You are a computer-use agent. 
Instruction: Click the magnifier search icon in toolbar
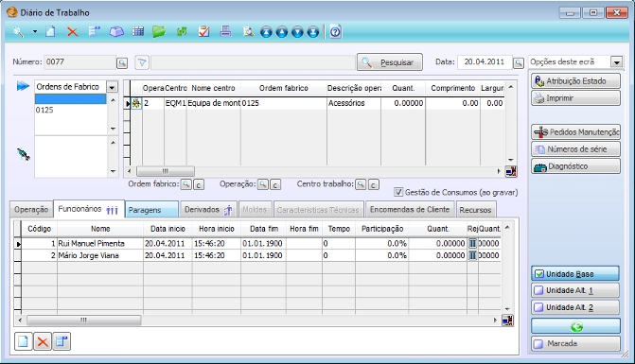tap(18, 31)
